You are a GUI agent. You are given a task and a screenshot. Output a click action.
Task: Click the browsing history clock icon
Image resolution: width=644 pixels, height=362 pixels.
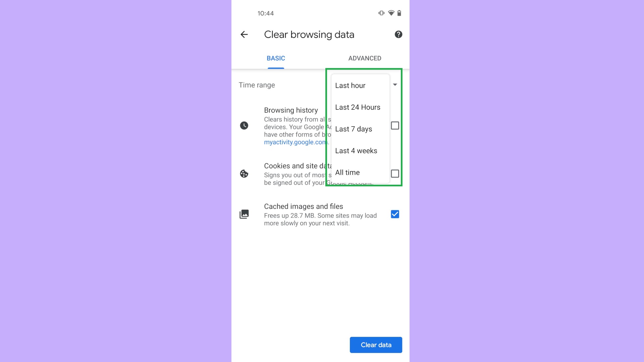coord(244,126)
